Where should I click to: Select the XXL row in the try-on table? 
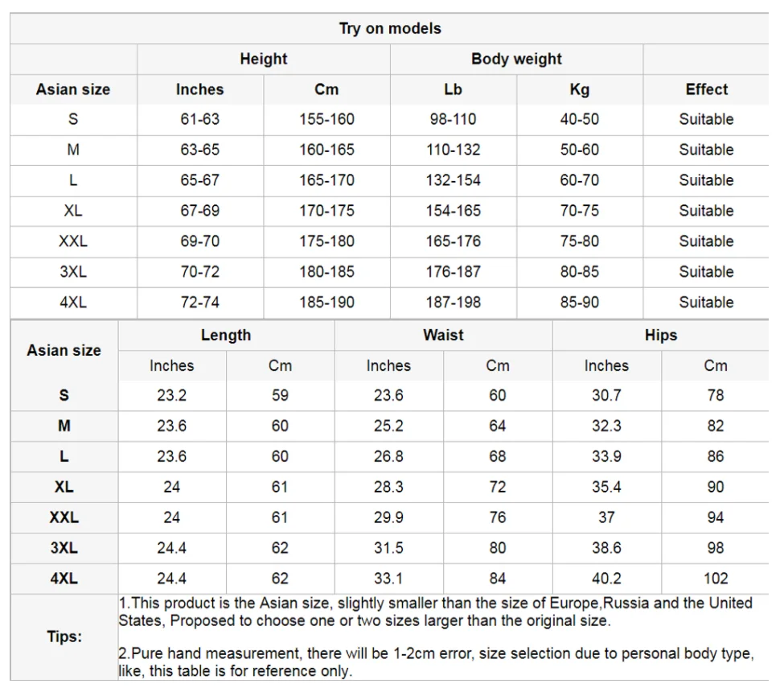[x=389, y=241]
